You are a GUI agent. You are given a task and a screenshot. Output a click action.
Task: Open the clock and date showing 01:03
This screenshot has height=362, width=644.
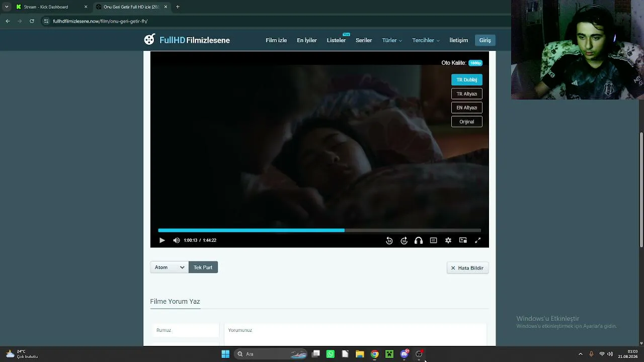629,354
